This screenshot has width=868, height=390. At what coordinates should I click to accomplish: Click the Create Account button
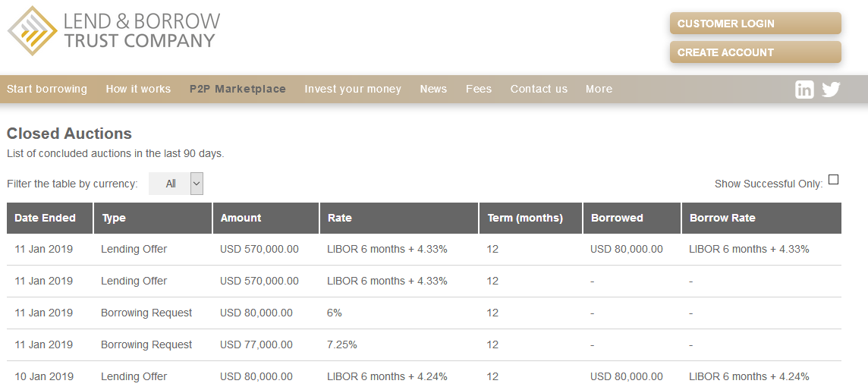[755, 52]
